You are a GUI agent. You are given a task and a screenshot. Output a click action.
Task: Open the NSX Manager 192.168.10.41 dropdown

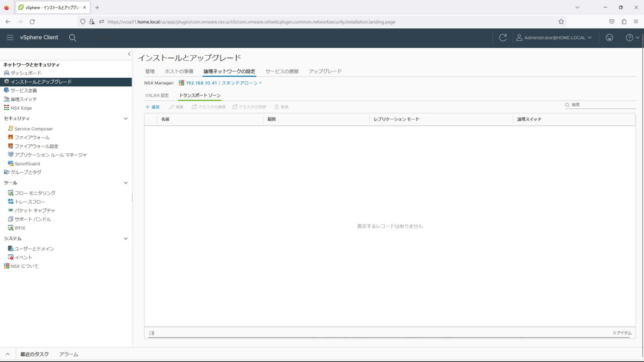pos(221,83)
